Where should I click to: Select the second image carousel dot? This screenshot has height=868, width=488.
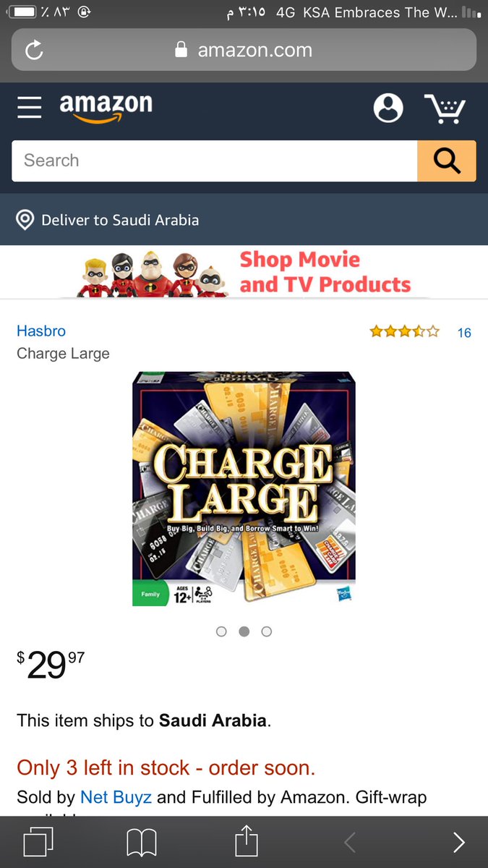244,631
